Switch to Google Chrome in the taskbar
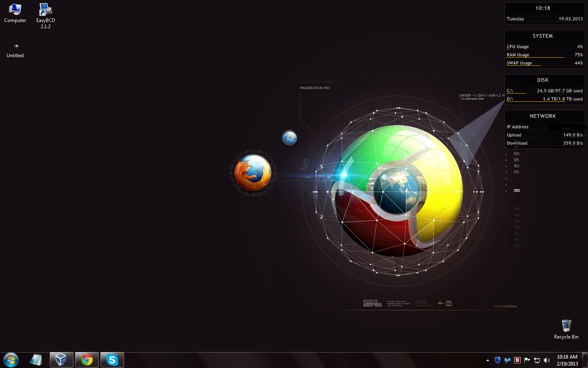588x368 pixels. pyautogui.click(x=87, y=360)
